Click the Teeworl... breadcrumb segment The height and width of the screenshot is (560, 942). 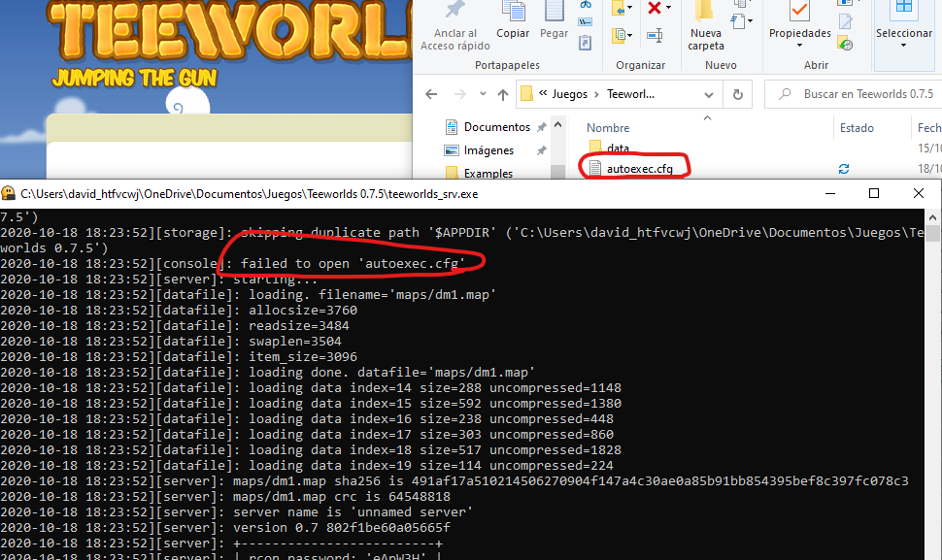(x=630, y=94)
